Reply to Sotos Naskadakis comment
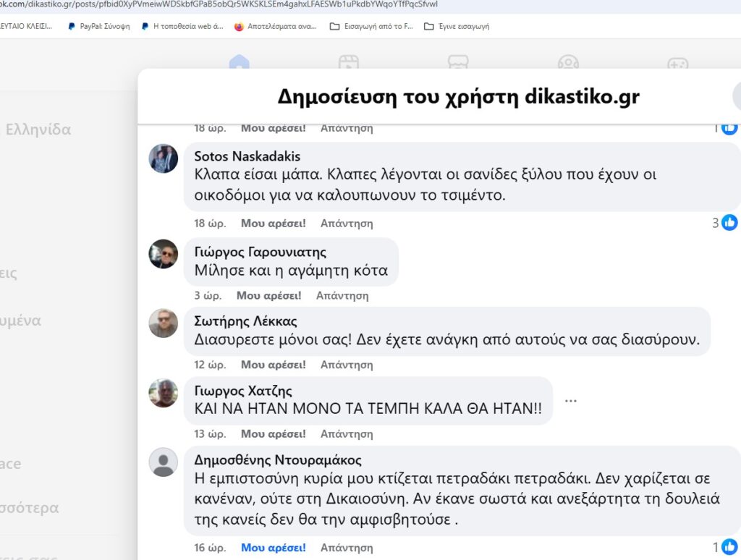Image resolution: width=741 pixels, height=560 pixels. coord(347,223)
